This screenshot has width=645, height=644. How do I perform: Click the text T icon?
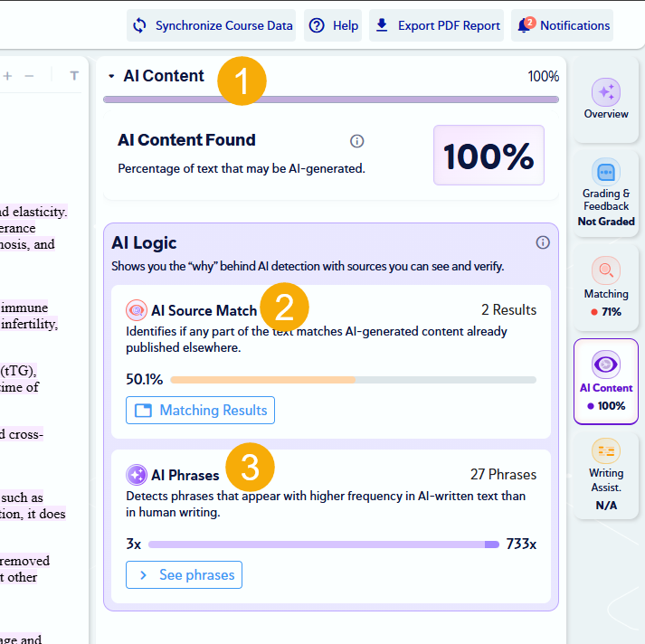(x=74, y=76)
